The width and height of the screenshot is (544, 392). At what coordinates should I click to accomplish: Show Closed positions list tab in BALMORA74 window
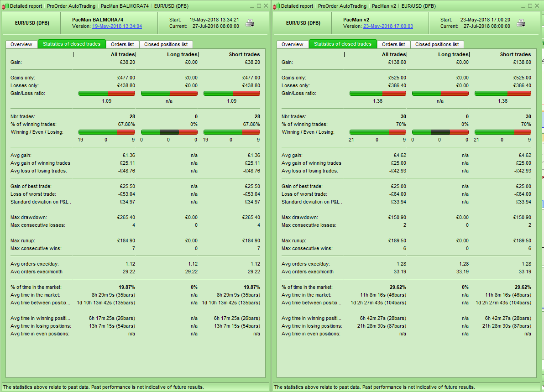click(x=166, y=44)
